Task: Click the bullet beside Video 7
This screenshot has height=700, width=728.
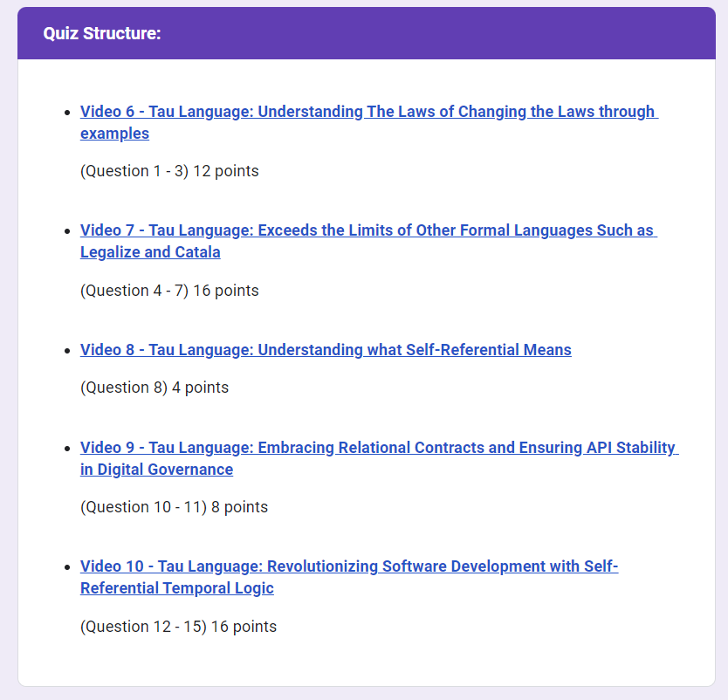Action: pos(68,231)
